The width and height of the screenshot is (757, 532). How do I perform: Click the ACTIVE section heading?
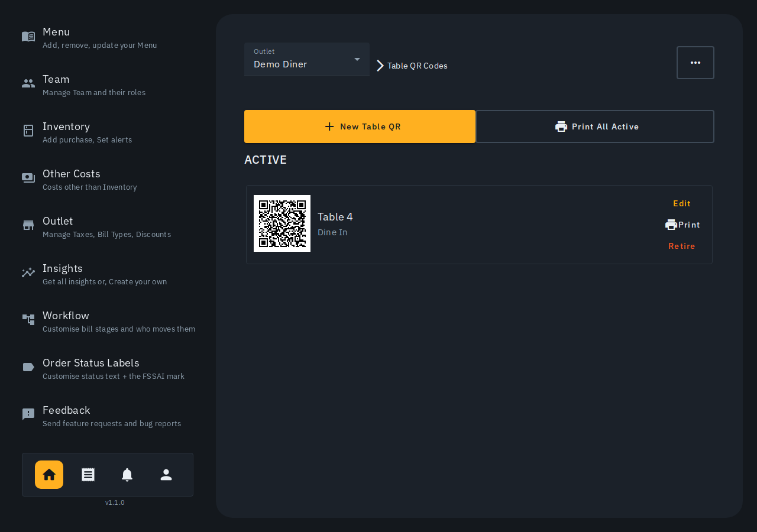[x=266, y=160]
